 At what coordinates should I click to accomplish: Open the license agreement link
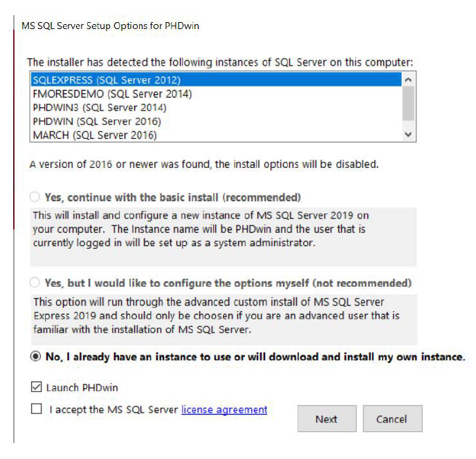coord(224,409)
